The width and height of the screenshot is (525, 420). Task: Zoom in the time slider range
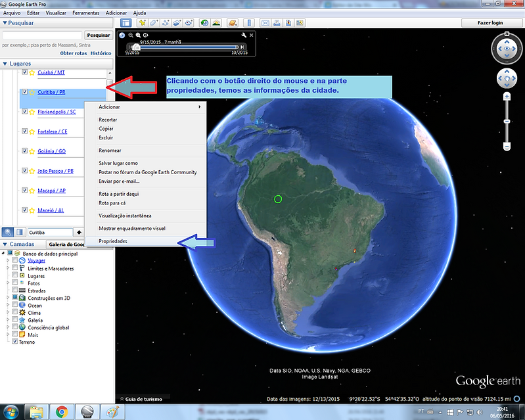138,35
